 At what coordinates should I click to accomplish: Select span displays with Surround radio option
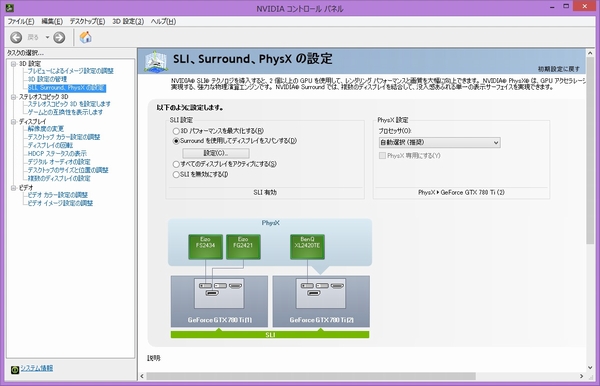pos(176,141)
